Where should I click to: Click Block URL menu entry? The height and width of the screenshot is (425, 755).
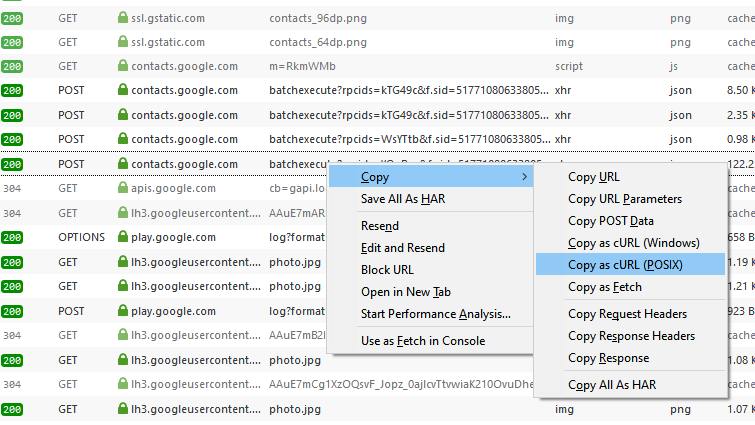point(389,270)
